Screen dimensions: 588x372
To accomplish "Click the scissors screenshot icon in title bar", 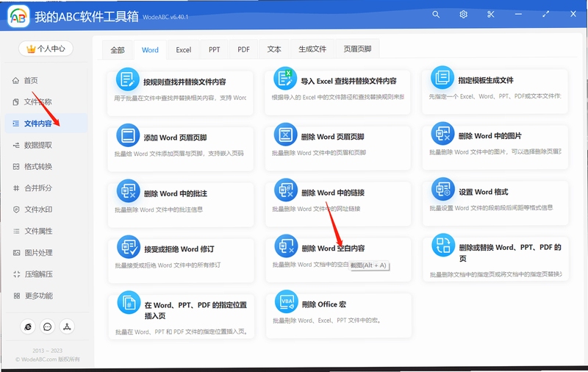I will 490,14.
